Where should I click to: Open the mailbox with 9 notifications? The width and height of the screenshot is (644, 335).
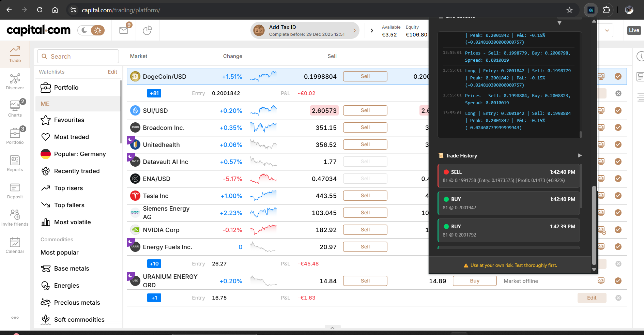click(x=123, y=30)
